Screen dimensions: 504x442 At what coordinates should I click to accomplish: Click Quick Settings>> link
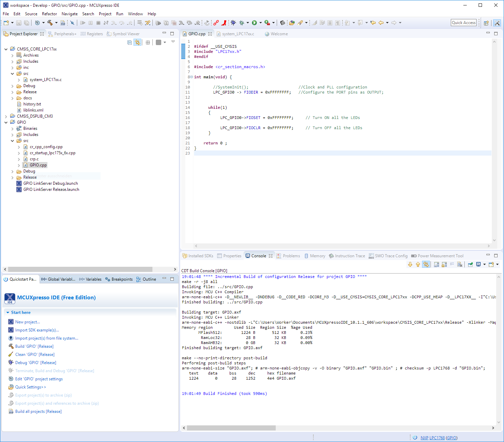pos(30,387)
